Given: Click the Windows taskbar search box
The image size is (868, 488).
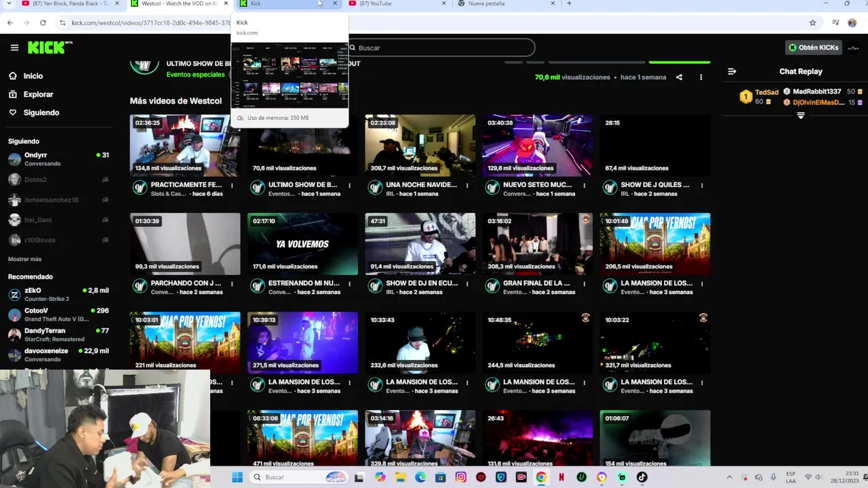Looking at the screenshot, I should click(x=298, y=477).
